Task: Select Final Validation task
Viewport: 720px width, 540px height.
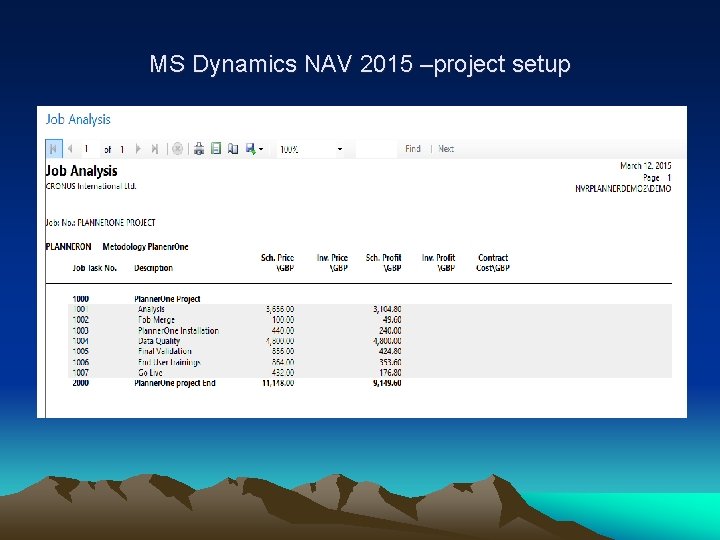Action: 370,351
